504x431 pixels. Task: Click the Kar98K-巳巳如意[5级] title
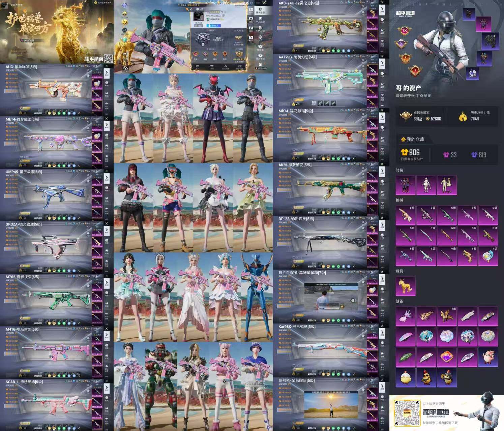coord(297,327)
